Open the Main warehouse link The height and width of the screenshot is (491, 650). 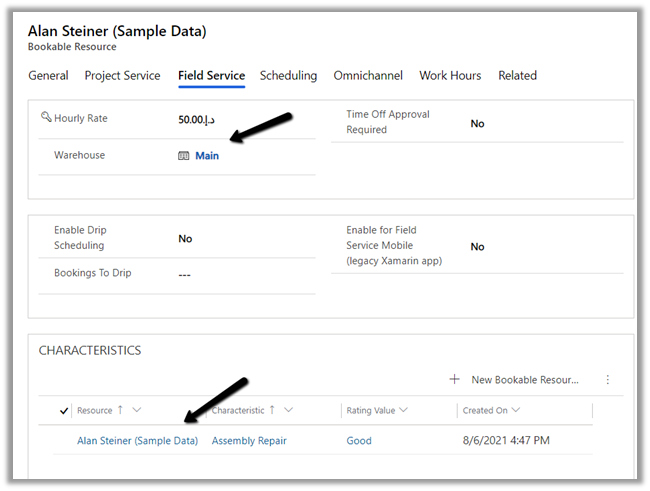click(x=207, y=156)
